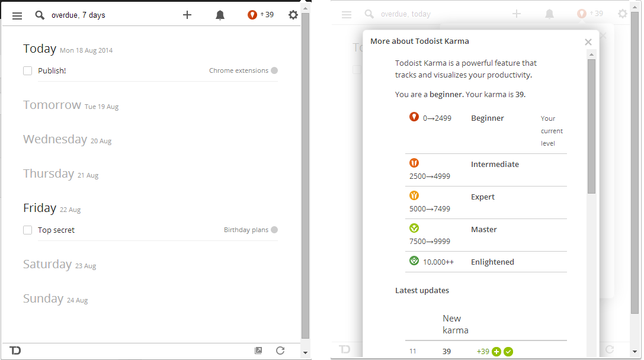Viewport: 644px width, 360px height.
Task: Click scroll up arrow in left window
Action: tap(305, 8)
